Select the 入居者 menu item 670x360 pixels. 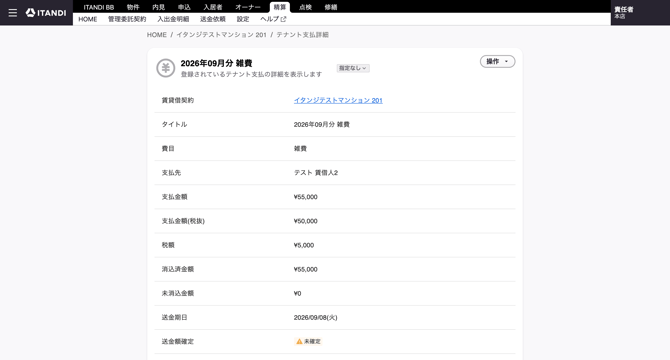click(213, 7)
